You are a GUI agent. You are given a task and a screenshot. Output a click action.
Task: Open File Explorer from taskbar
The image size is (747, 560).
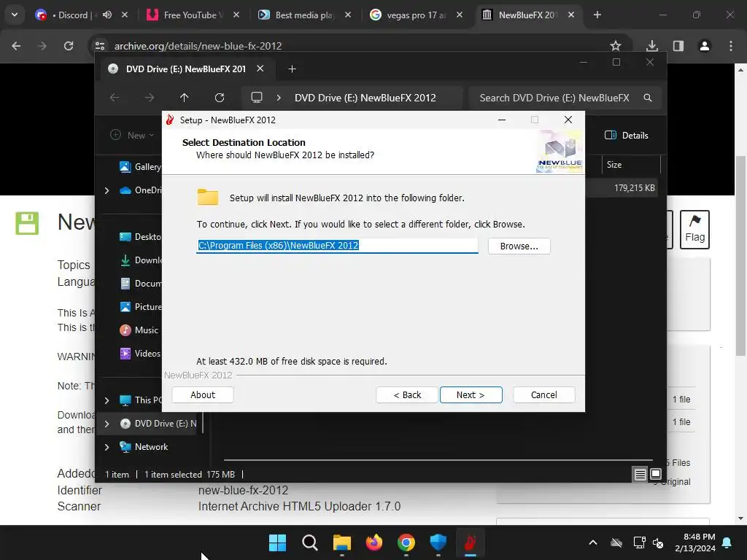click(x=341, y=542)
